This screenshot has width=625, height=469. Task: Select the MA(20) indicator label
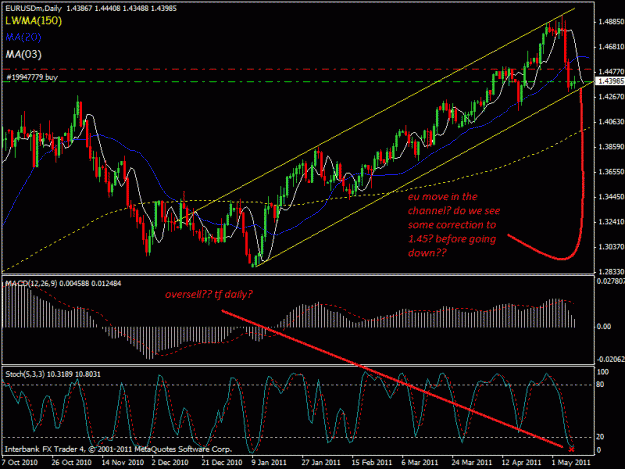coord(24,37)
